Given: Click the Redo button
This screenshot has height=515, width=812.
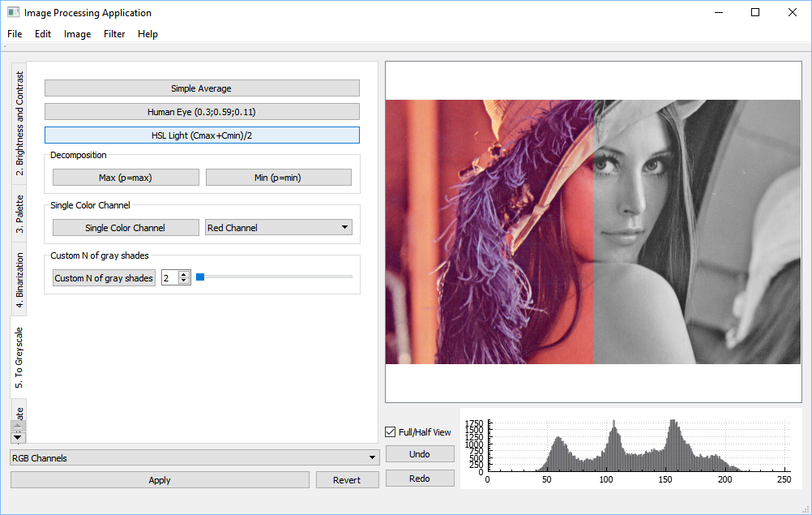Looking at the screenshot, I should 420,479.
